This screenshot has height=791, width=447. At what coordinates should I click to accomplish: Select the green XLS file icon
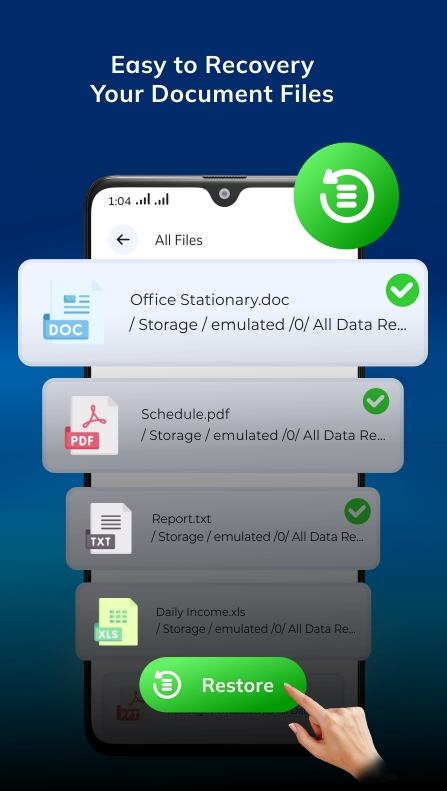[116, 622]
